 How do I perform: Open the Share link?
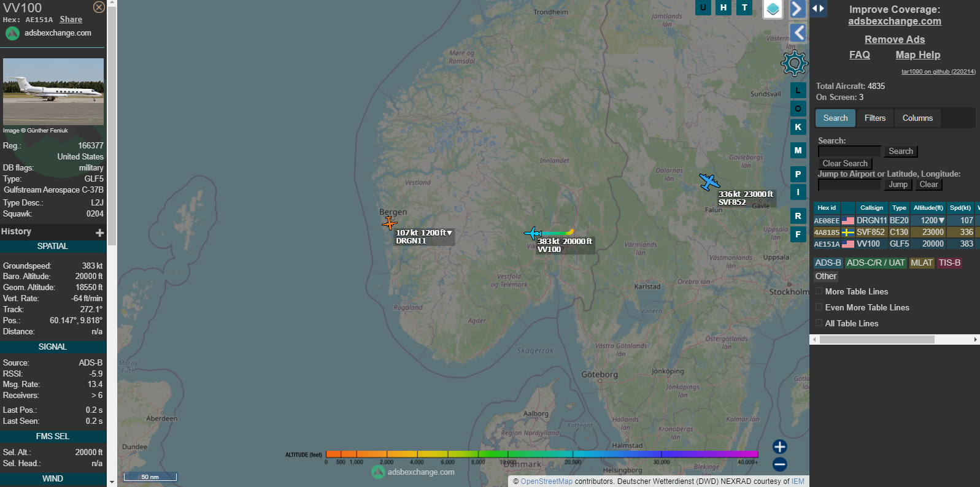click(x=71, y=20)
